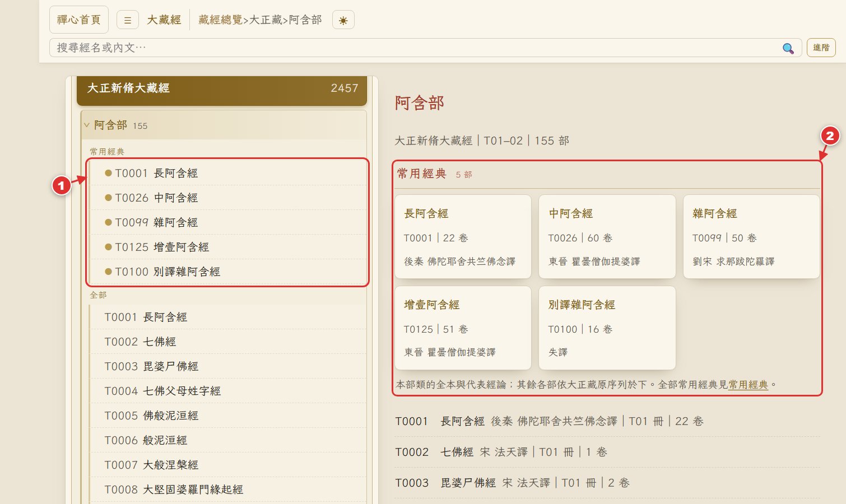The width and height of the screenshot is (846, 504).
Task: Select T0026 中阿含經 in the 常用經典 sidebar list
Action: (227, 198)
